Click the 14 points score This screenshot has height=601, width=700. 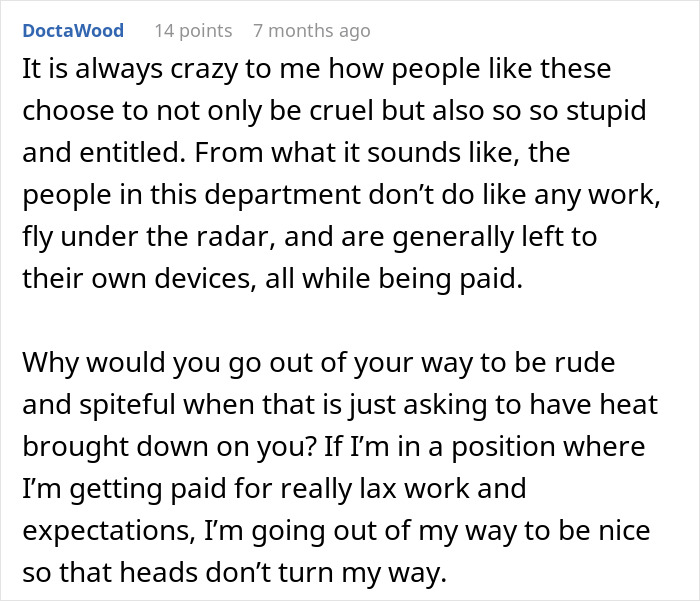(195, 31)
